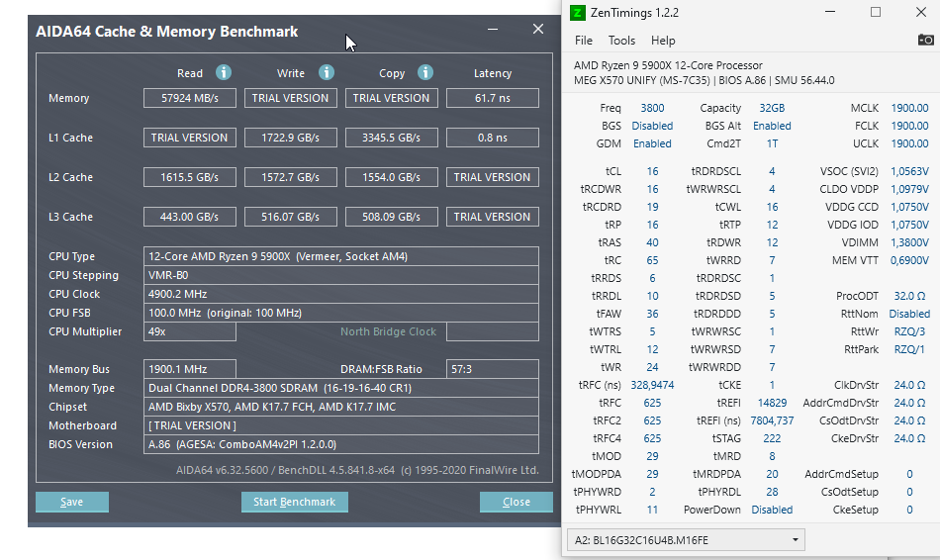Click the L2 Cache Copy value 1554.0 GB/s
The image size is (940, 560).
click(391, 177)
